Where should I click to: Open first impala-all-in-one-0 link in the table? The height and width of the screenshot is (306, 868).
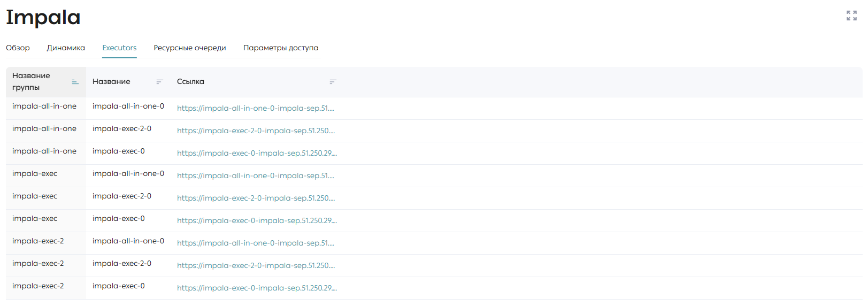coord(256,108)
